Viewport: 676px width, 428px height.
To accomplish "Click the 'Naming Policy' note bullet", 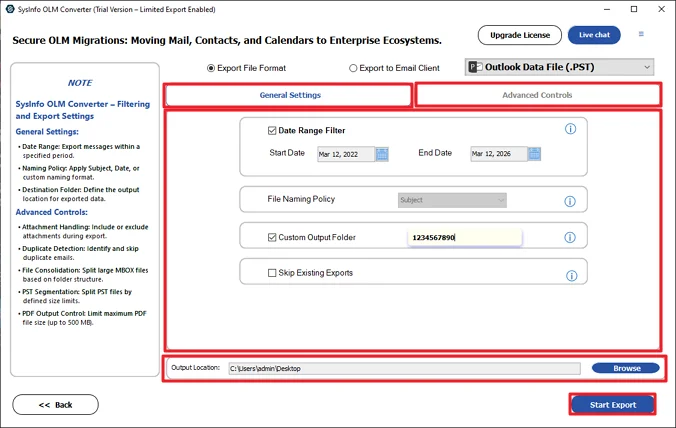I will point(79,173).
